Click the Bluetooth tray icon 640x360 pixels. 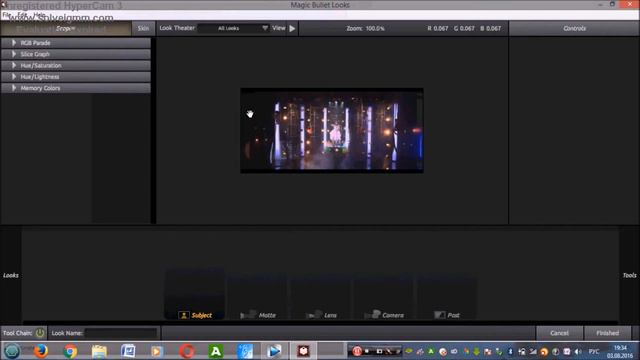510,351
